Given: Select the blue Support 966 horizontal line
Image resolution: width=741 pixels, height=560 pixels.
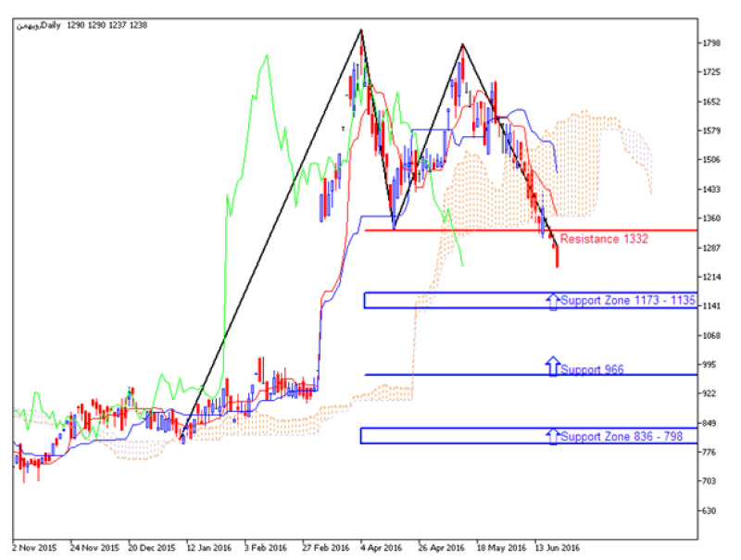Looking at the screenshot, I should point(463,375).
